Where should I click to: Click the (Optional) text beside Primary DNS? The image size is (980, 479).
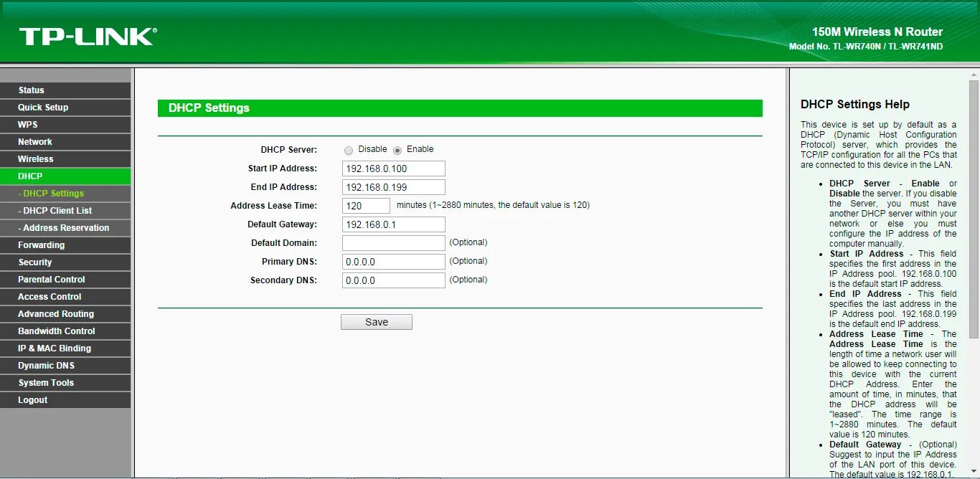click(x=468, y=261)
